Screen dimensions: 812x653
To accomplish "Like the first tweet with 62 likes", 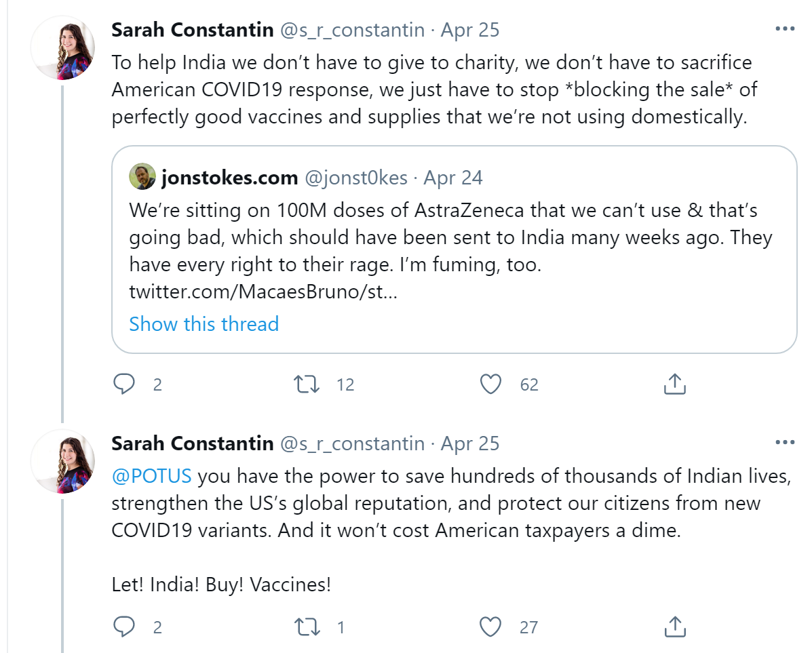I will click(x=490, y=384).
